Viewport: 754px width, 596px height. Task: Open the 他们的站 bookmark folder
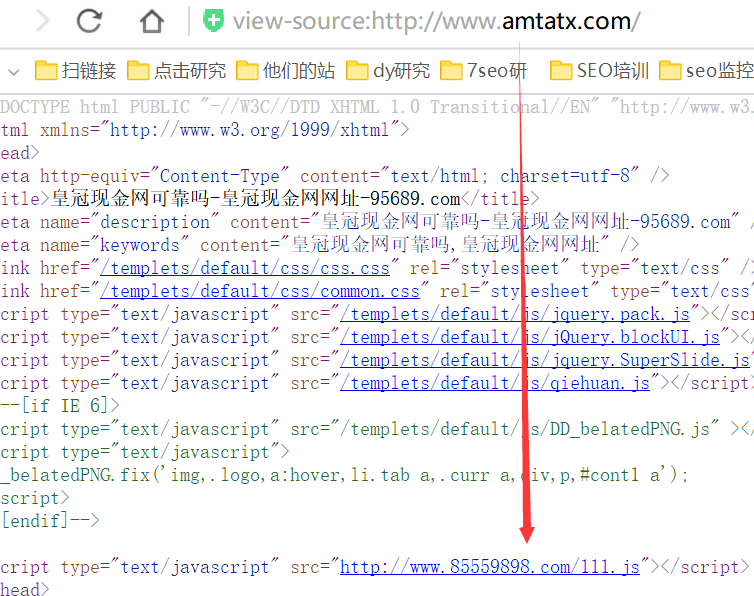click(x=286, y=71)
